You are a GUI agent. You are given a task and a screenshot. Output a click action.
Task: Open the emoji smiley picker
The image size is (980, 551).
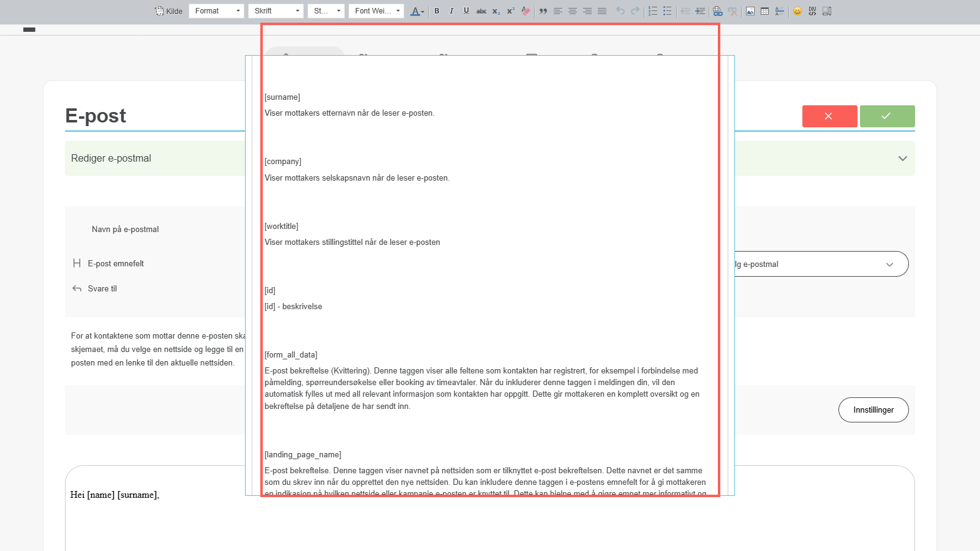coord(797,11)
